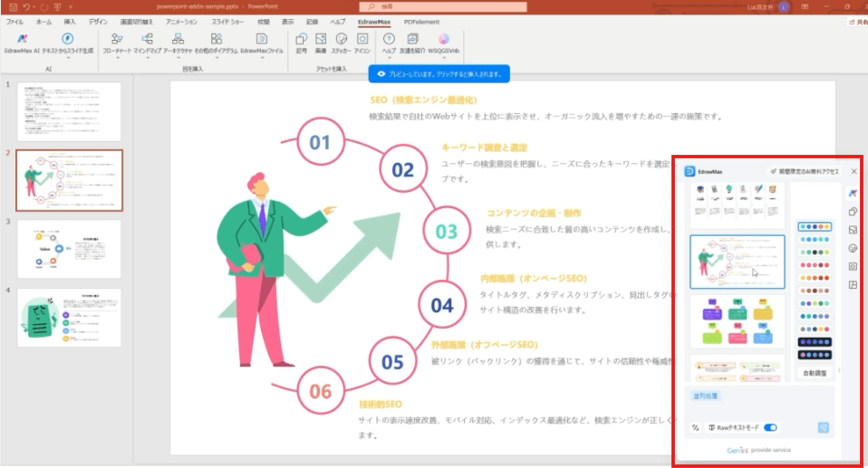Pick the dark purple-dot palette on black background

(815, 342)
